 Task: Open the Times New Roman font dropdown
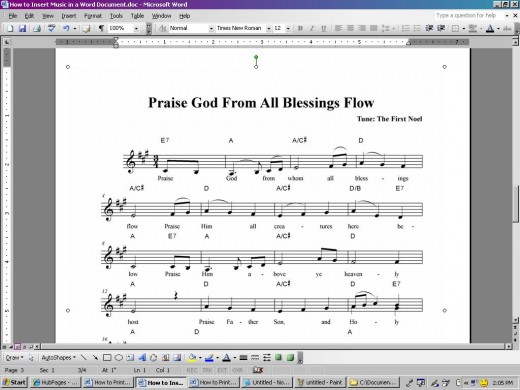tap(268, 29)
